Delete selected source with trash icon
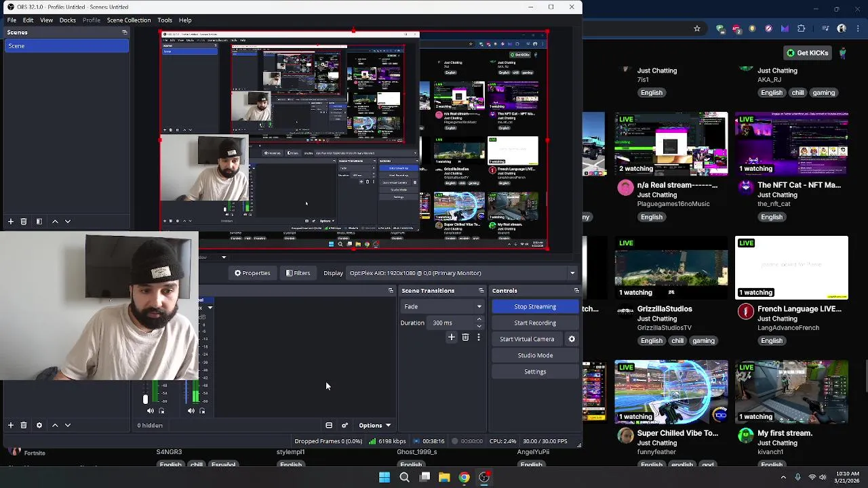 tap(24, 425)
